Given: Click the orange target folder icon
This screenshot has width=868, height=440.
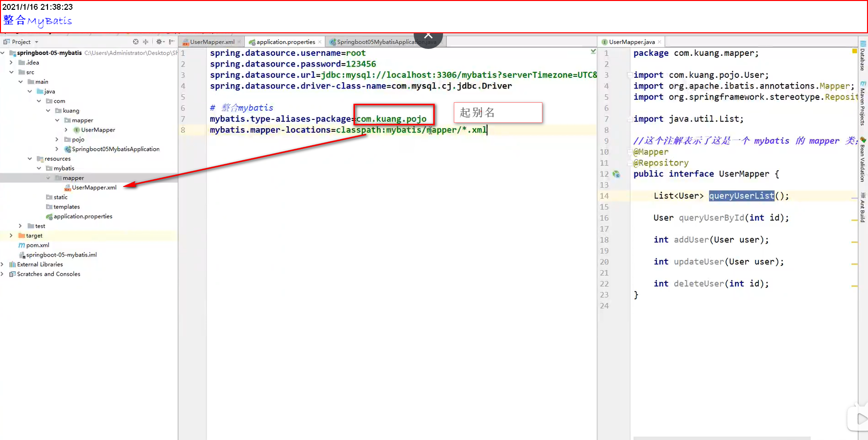Looking at the screenshot, I should (x=22, y=235).
